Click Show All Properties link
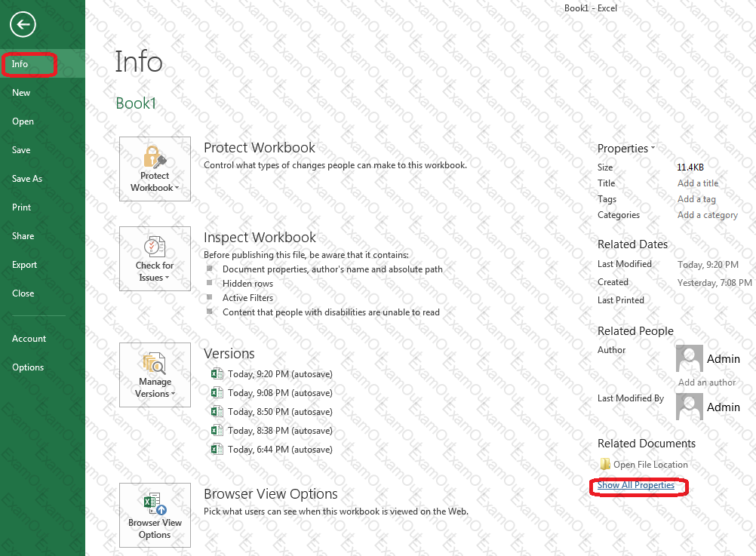This screenshot has height=556, width=756. [x=636, y=485]
